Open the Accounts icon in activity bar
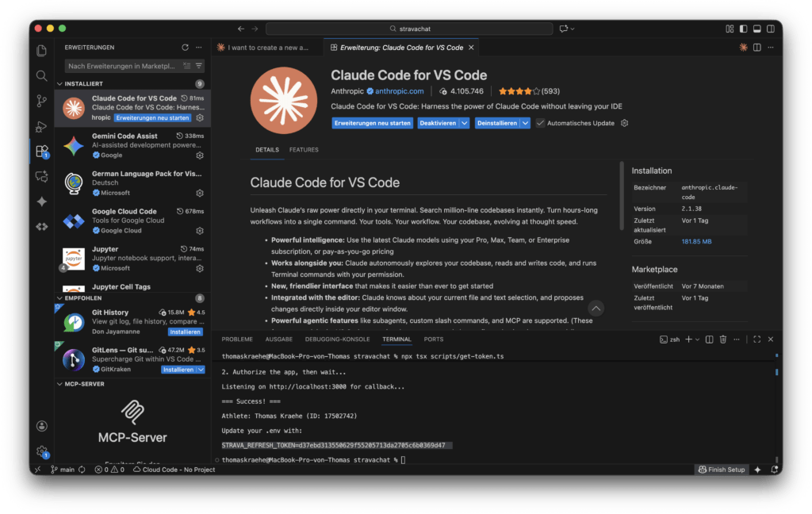The width and height of the screenshot is (812, 514). 42,426
